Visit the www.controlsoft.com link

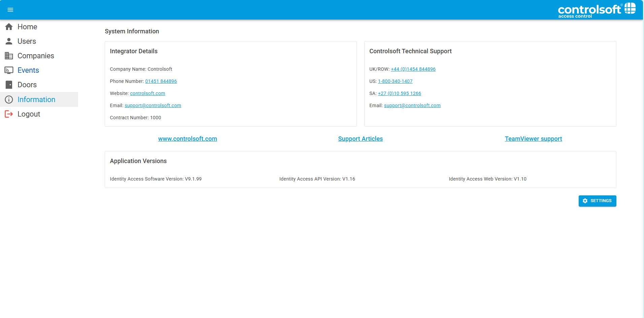188,139
